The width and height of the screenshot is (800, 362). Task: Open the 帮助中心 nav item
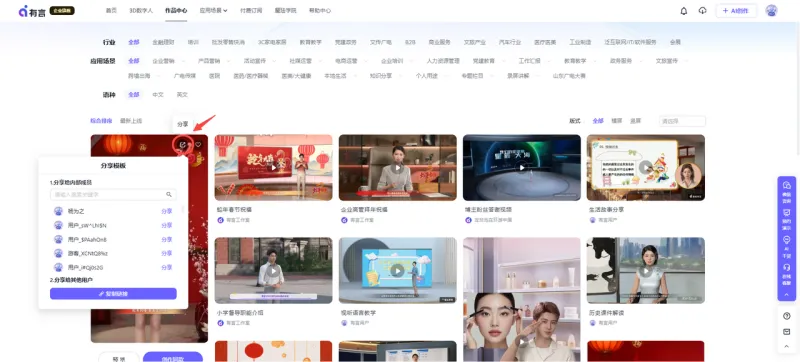click(x=320, y=11)
